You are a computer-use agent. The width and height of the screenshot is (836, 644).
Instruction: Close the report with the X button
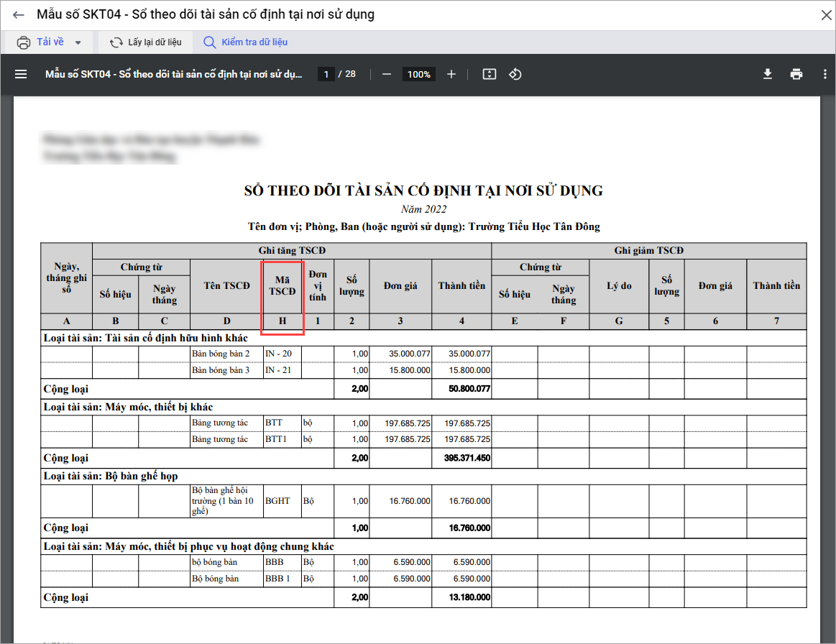tap(825, 14)
